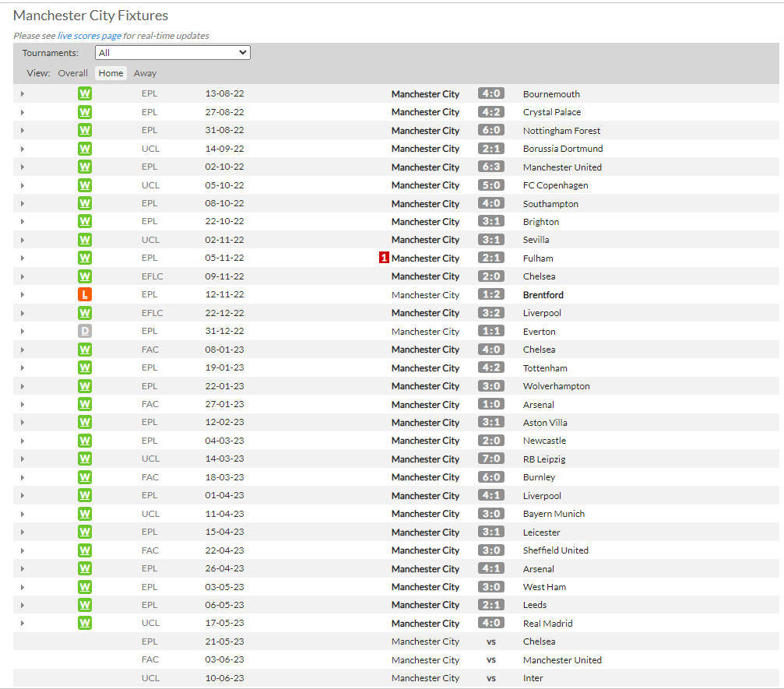The image size is (784, 689).
Task: Click the W result icon for Bournemouth match
Action: pos(85,93)
